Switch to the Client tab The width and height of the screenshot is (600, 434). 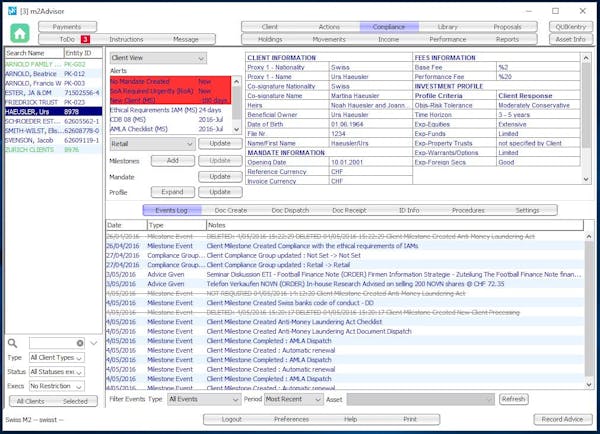click(270, 27)
